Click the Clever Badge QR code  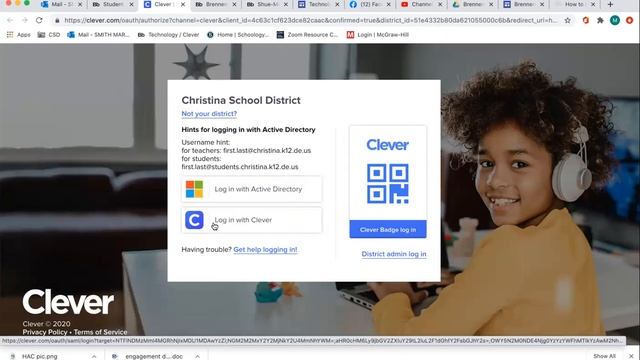(388, 184)
